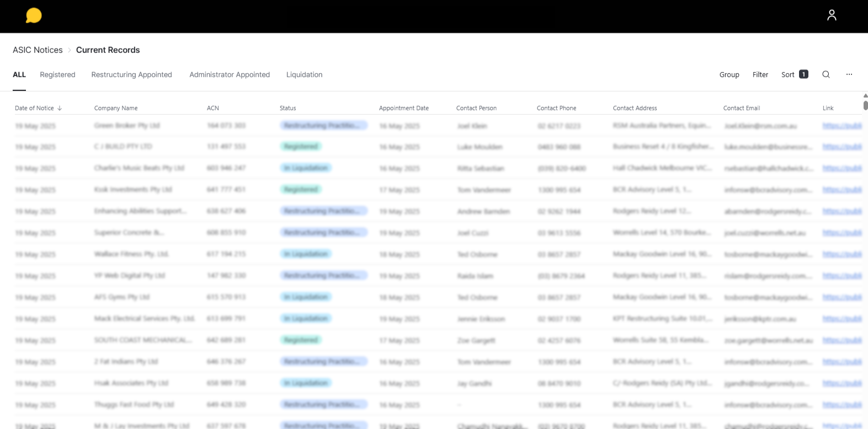Click contact person Zoe Gargett
This screenshot has height=429, width=868.
[476, 340]
